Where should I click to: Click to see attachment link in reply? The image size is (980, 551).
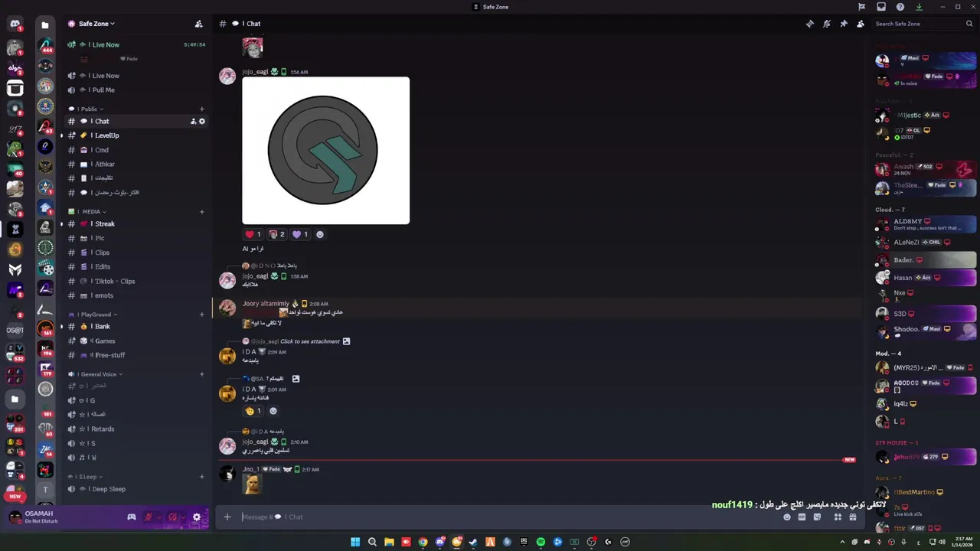pyautogui.click(x=310, y=341)
